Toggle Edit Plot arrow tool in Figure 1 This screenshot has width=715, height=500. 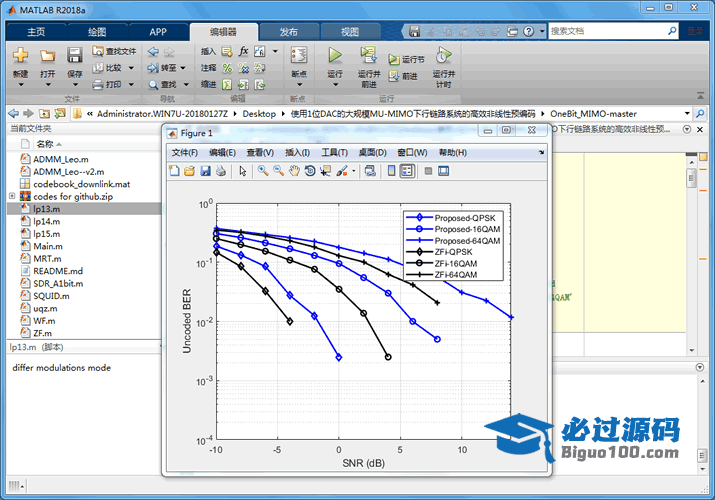[243, 171]
